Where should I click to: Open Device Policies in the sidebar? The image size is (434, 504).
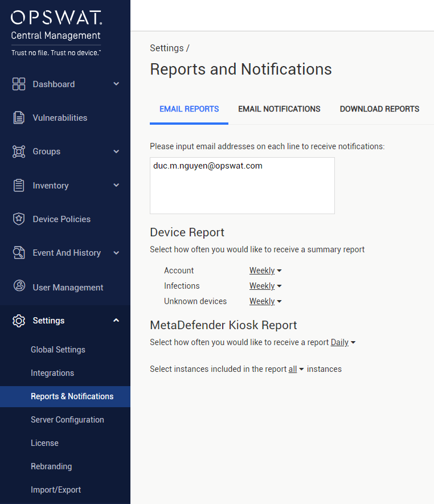point(62,219)
